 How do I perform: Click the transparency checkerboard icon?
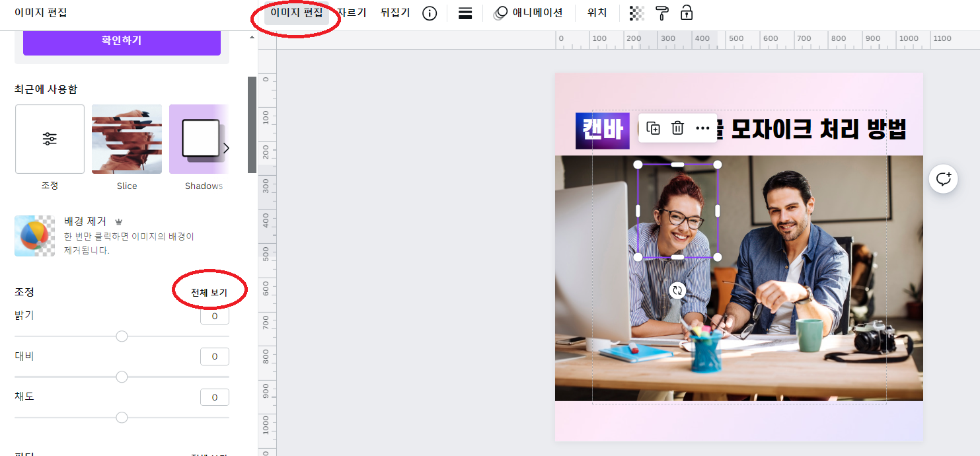(637, 13)
